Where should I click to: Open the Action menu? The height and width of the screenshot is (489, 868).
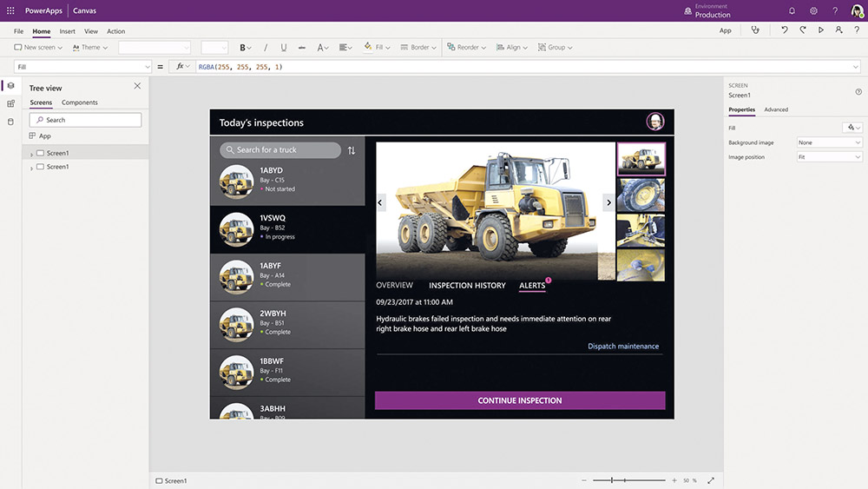(x=116, y=31)
